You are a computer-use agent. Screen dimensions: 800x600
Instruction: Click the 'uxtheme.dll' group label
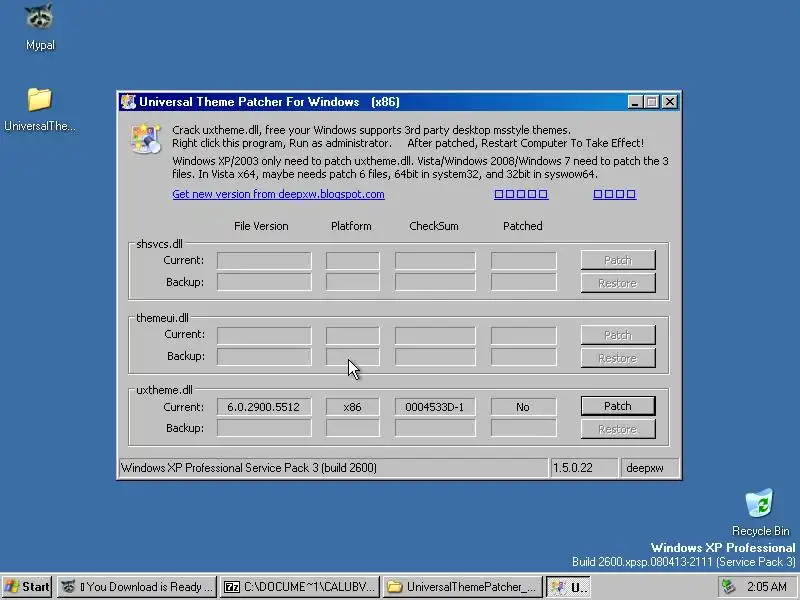pos(164,390)
